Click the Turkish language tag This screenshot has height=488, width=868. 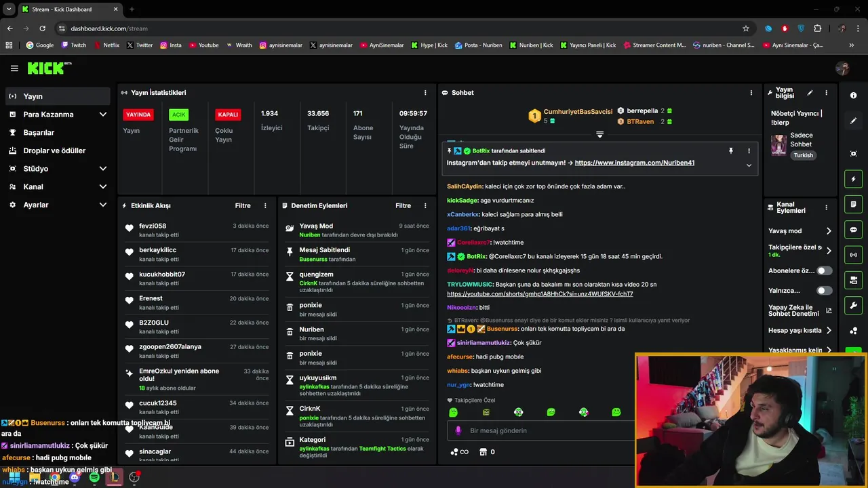click(x=804, y=155)
